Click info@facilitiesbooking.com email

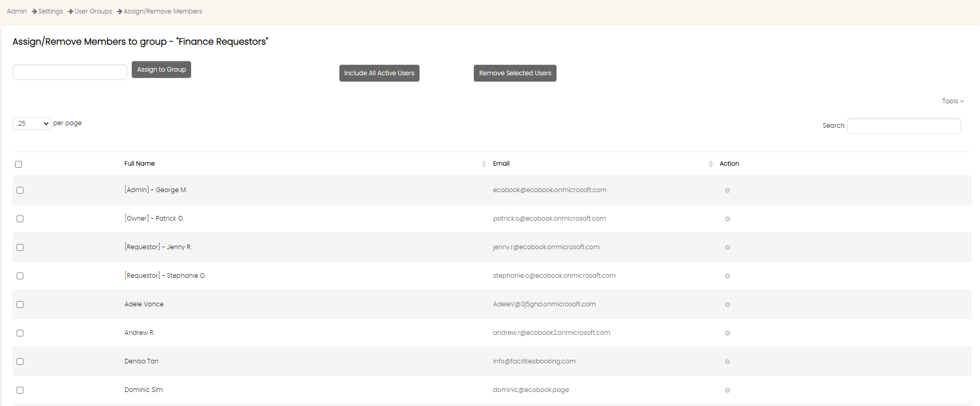click(x=534, y=361)
